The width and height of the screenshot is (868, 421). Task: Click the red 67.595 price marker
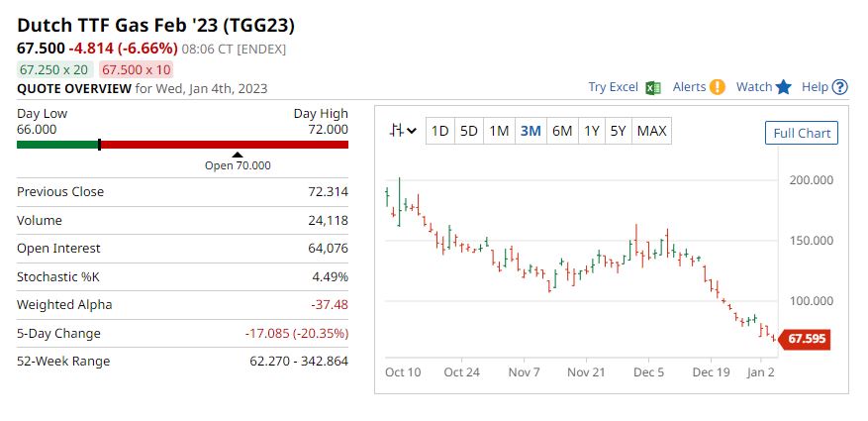pos(805,339)
